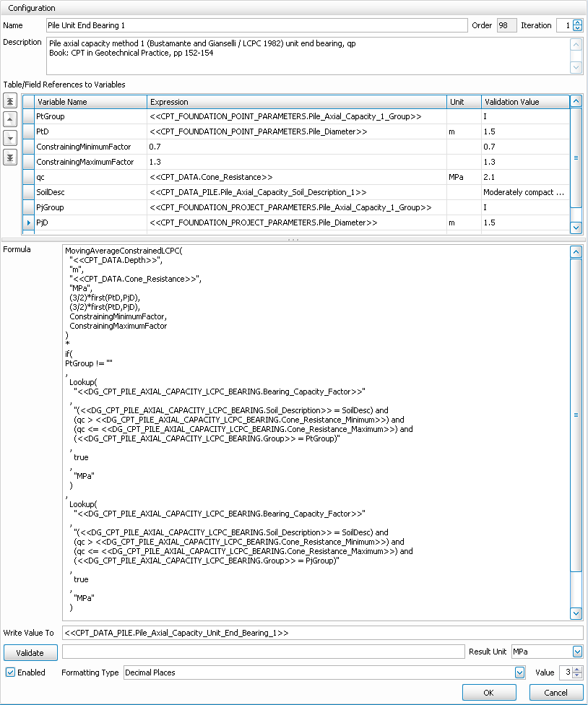Toggle the Enabled checkbox
Viewport: 588px width, 705px height.
[x=11, y=672]
